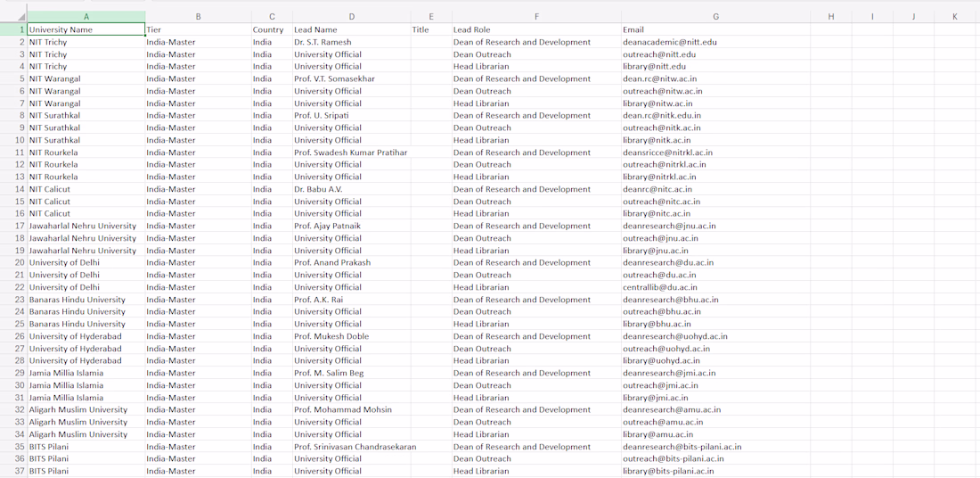Select row 1 header
980x478 pixels.
[13, 29]
